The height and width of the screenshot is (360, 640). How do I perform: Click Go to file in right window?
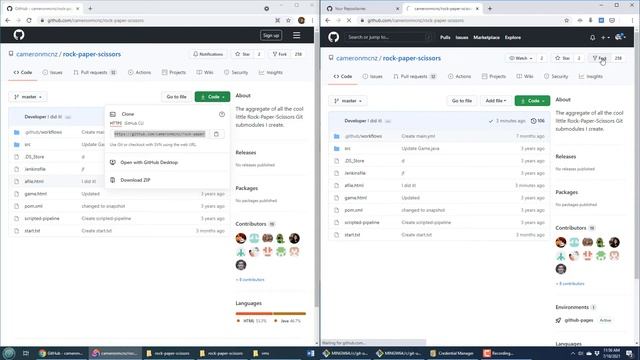pyautogui.click(x=462, y=101)
